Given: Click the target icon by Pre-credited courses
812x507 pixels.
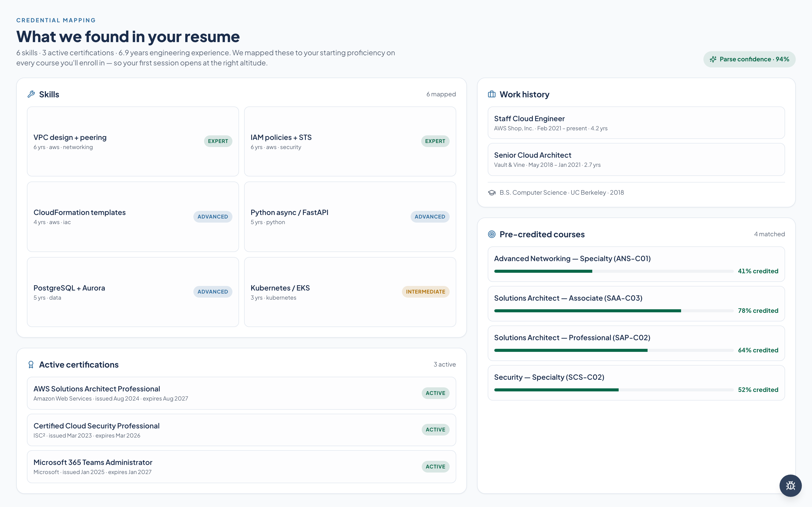Looking at the screenshot, I should pyautogui.click(x=492, y=234).
